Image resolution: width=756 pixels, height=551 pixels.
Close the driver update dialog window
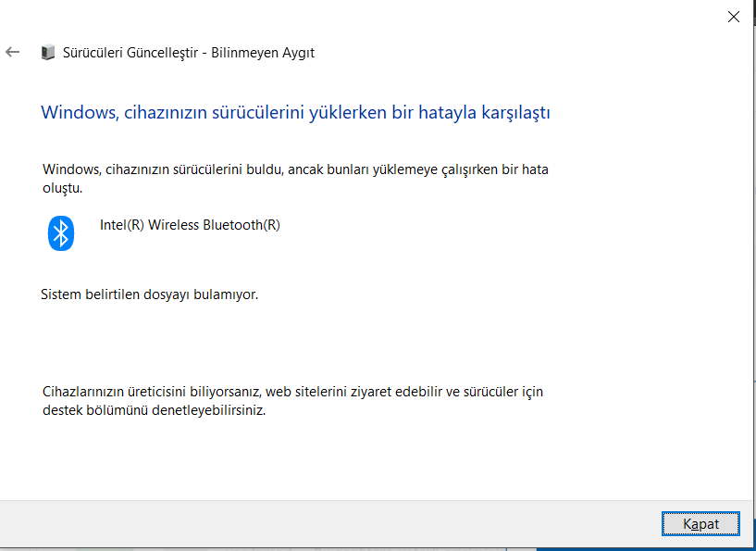click(x=734, y=17)
